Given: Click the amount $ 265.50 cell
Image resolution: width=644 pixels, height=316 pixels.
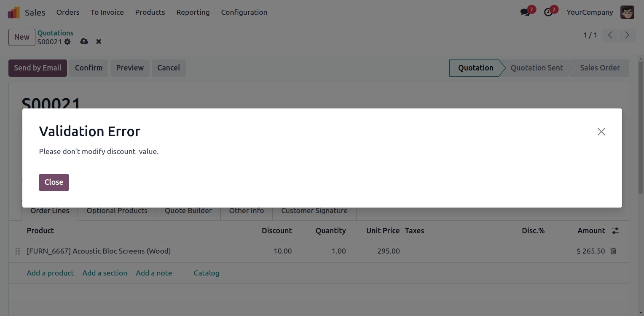Looking at the screenshot, I should coord(590,251).
